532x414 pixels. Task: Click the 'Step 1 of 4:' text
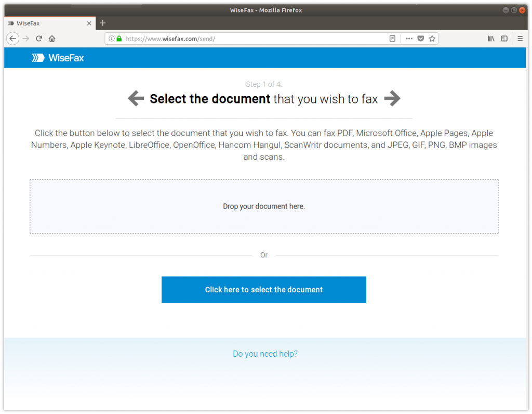[263, 84]
